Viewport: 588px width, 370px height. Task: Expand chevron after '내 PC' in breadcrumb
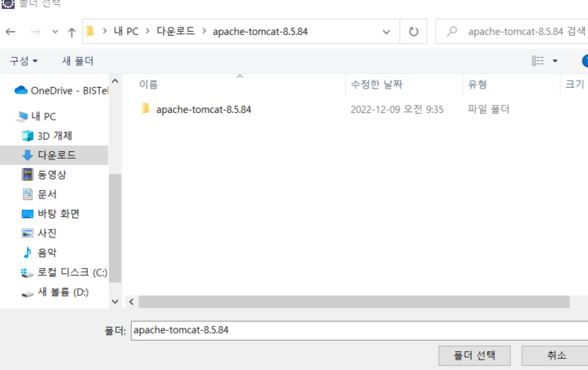click(148, 31)
